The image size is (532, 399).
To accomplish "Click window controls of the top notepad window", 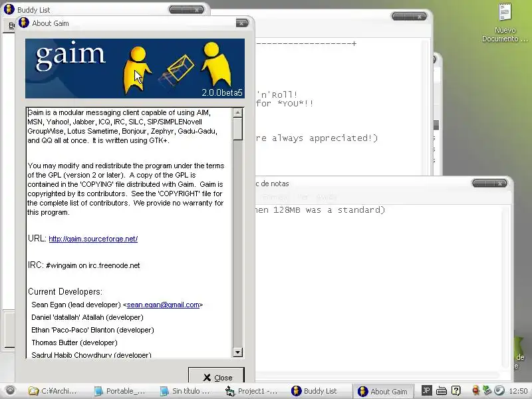I will click(409, 16).
